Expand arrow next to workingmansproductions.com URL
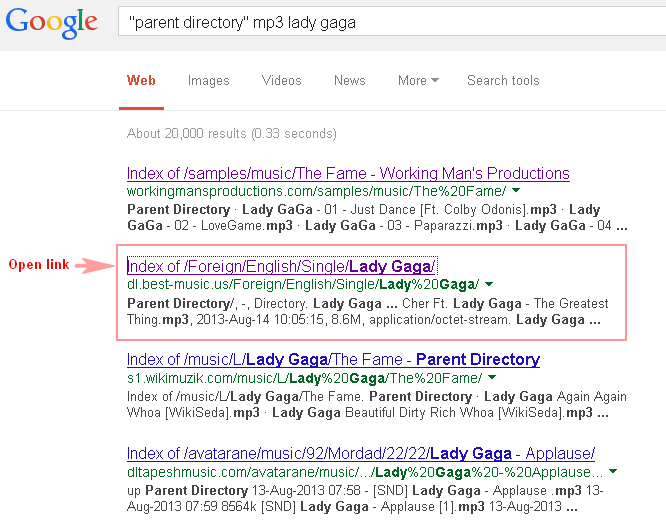Image resolution: width=666 pixels, height=531 pixels. [x=516, y=190]
